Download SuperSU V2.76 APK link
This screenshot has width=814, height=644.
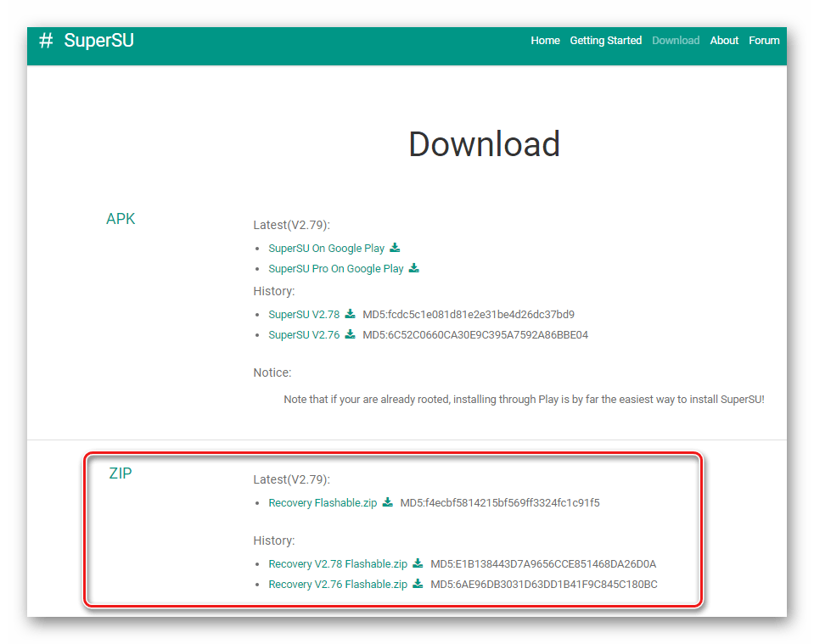303,335
